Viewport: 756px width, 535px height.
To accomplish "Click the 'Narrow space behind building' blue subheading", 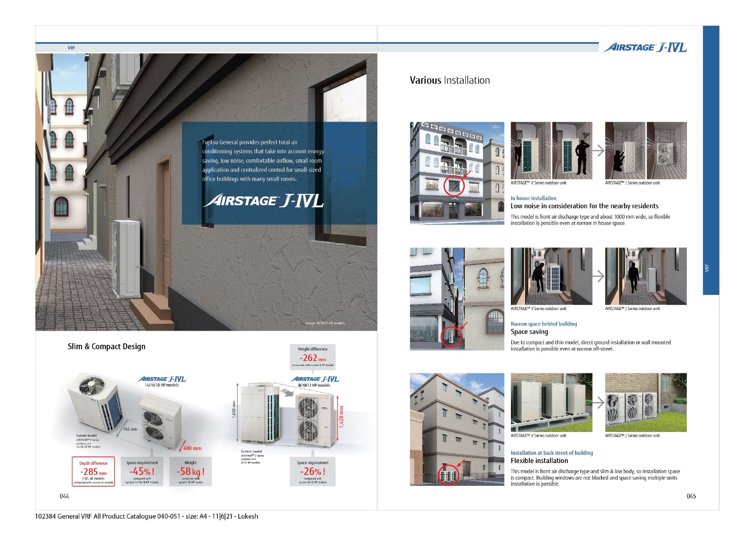I will click(x=544, y=324).
